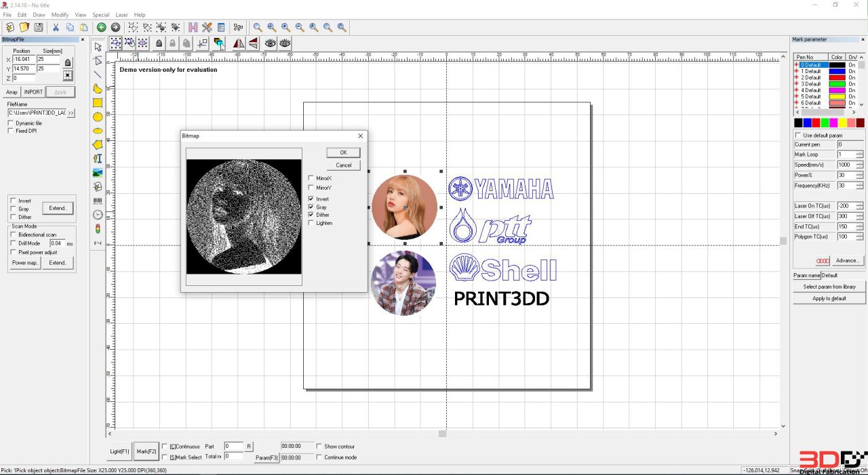Image resolution: width=868 pixels, height=475 pixels.
Task: Click the bitmap preview thumbnail
Action: click(x=243, y=217)
